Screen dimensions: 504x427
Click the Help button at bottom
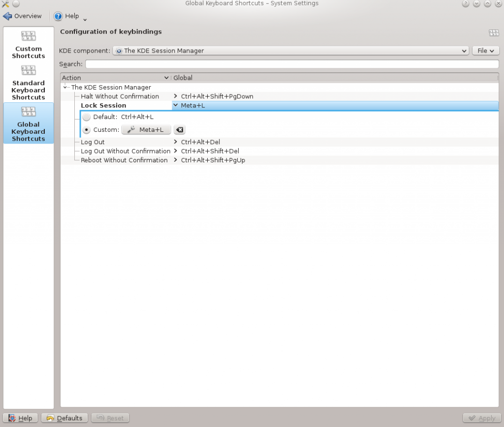click(20, 418)
